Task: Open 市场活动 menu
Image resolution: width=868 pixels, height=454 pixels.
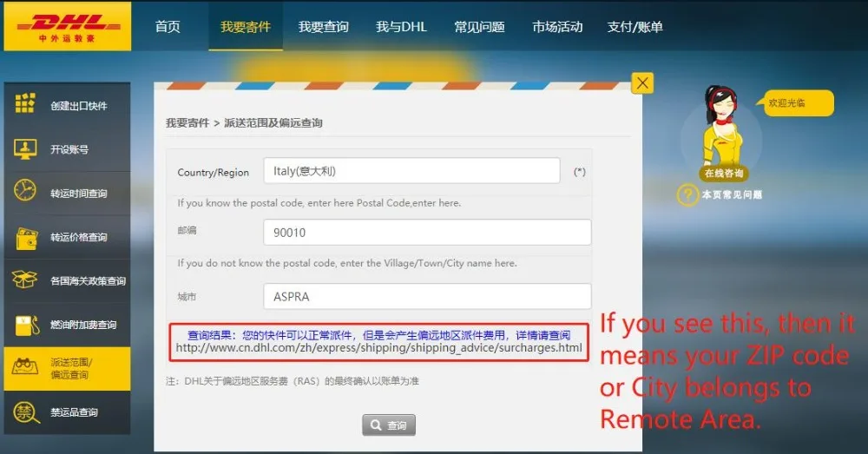Action: [557, 27]
